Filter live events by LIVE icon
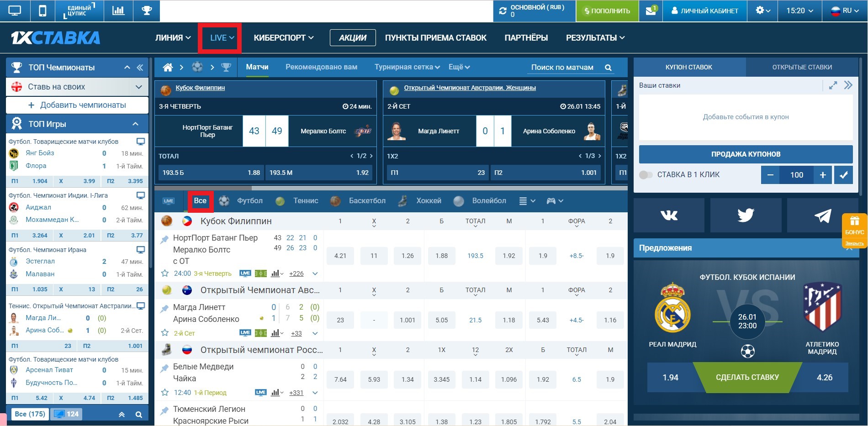Image resolution: width=868 pixels, height=426 pixels. (x=169, y=201)
